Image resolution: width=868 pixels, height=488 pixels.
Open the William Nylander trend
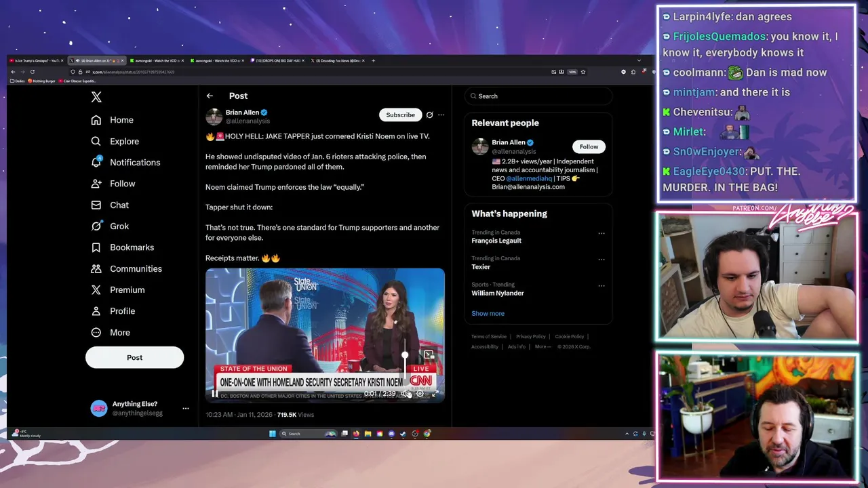tap(498, 293)
